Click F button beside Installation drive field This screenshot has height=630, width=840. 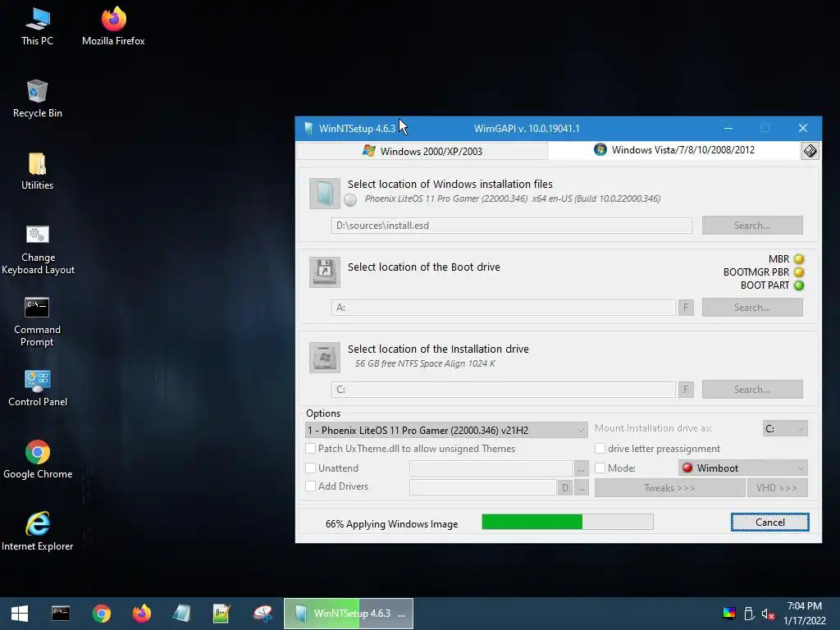[686, 390]
